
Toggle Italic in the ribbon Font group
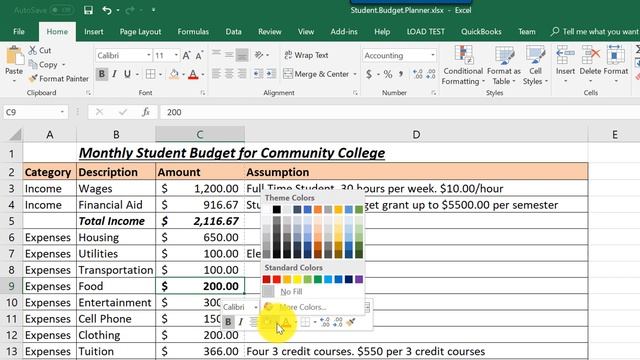coord(114,74)
